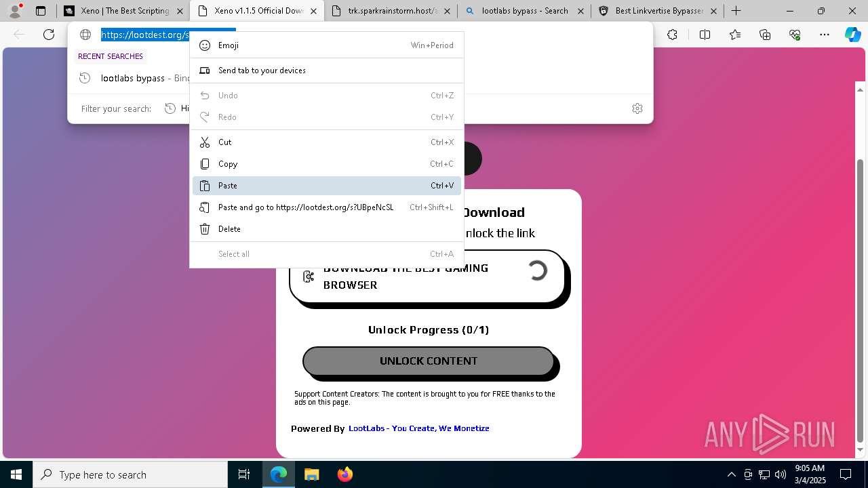Click the Unlock Progress (0/1) text

tap(429, 330)
